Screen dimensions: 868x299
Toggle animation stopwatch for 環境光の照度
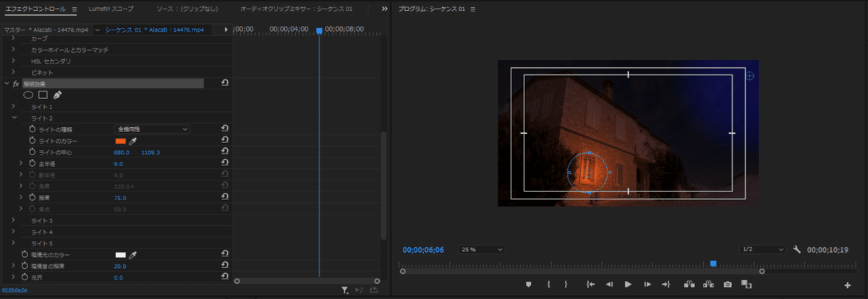(x=25, y=266)
